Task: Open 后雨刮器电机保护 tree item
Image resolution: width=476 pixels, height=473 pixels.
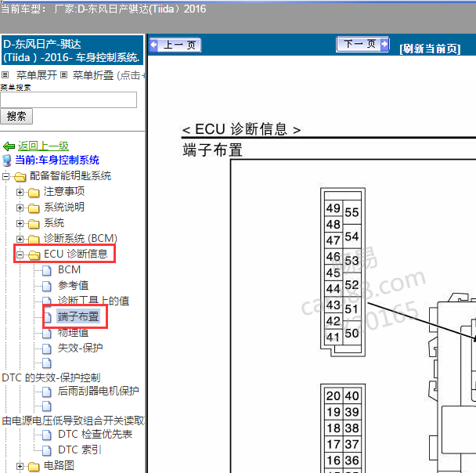Action: 99,391
